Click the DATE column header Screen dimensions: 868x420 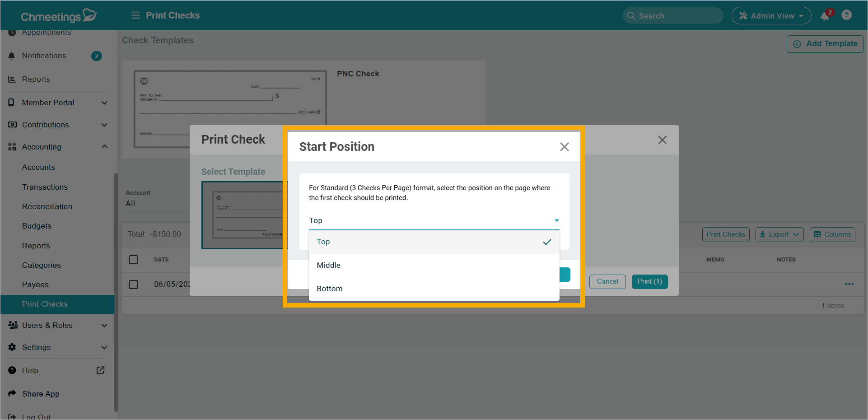161,260
